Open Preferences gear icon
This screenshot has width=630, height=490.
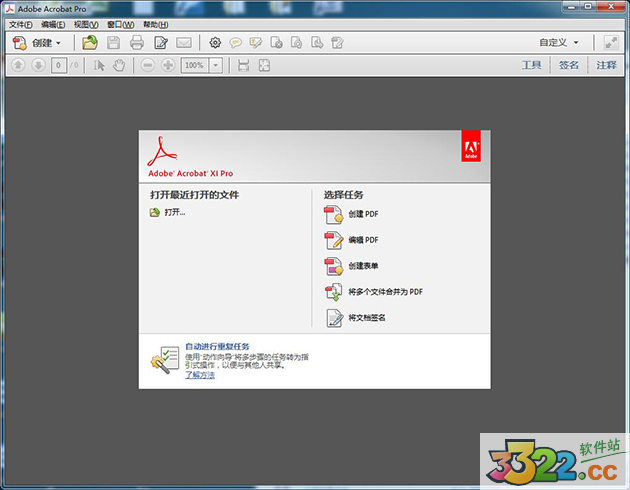pyautogui.click(x=215, y=43)
